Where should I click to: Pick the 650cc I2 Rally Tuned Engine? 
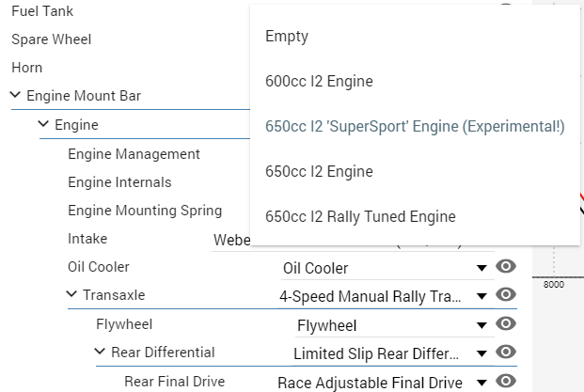360,217
